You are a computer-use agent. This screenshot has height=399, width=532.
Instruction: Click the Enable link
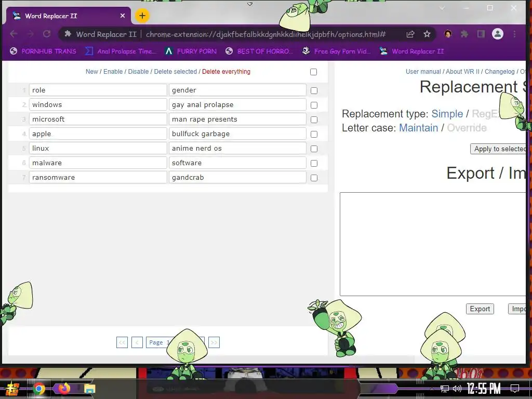point(113,72)
